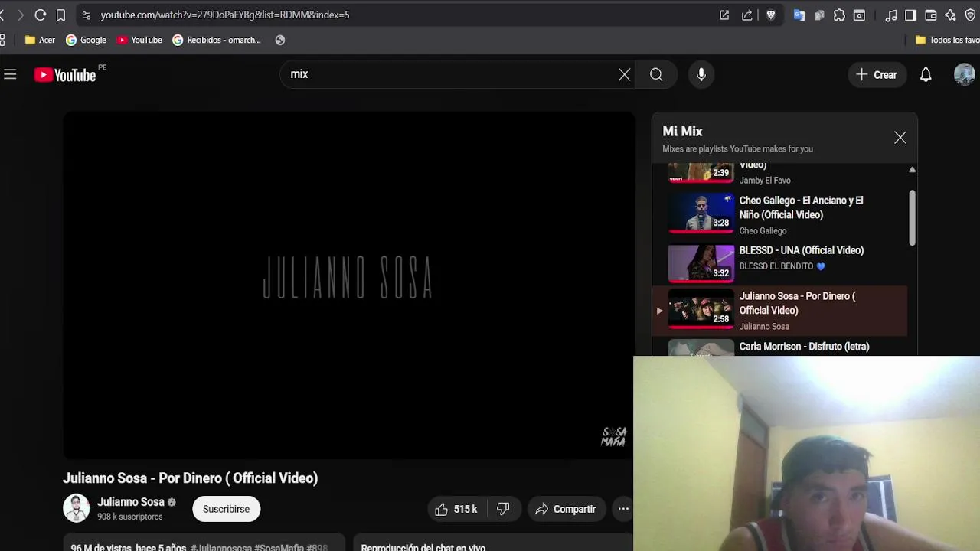Open Leo AI sparkle icon
The height and width of the screenshot is (551, 980).
951,15
